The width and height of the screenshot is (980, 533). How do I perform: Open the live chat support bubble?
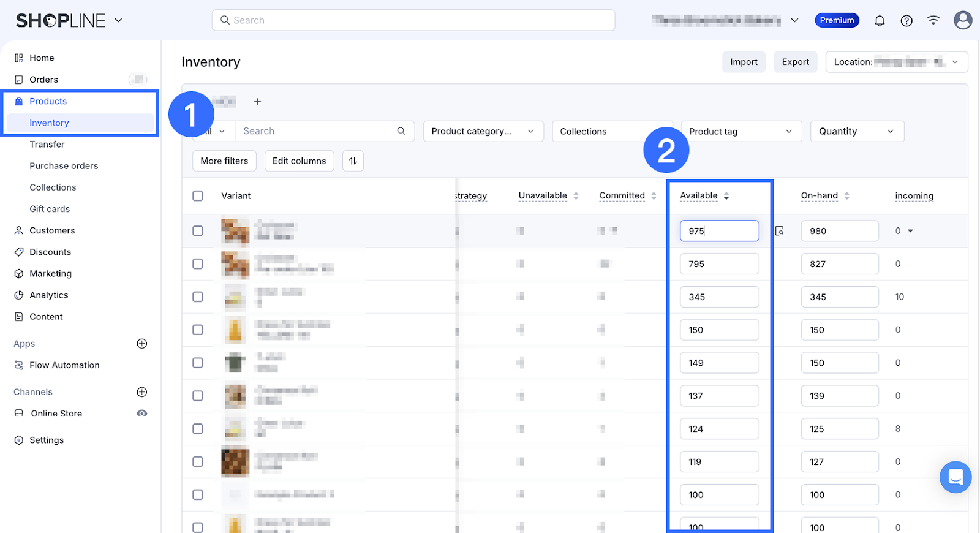[x=955, y=477]
